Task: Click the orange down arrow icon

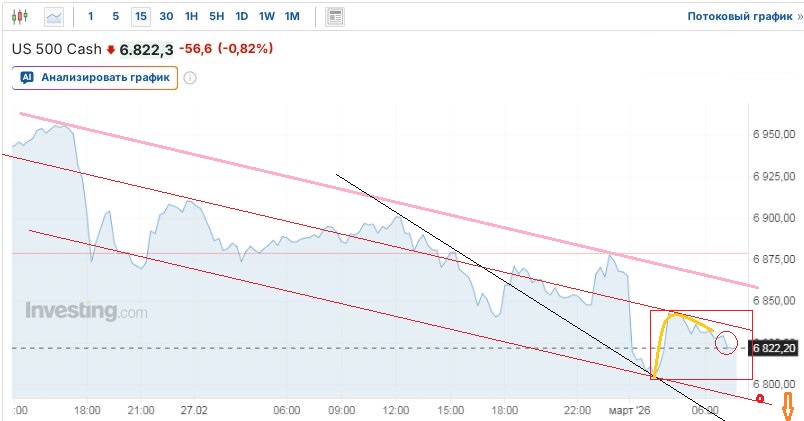Action: pos(787,405)
